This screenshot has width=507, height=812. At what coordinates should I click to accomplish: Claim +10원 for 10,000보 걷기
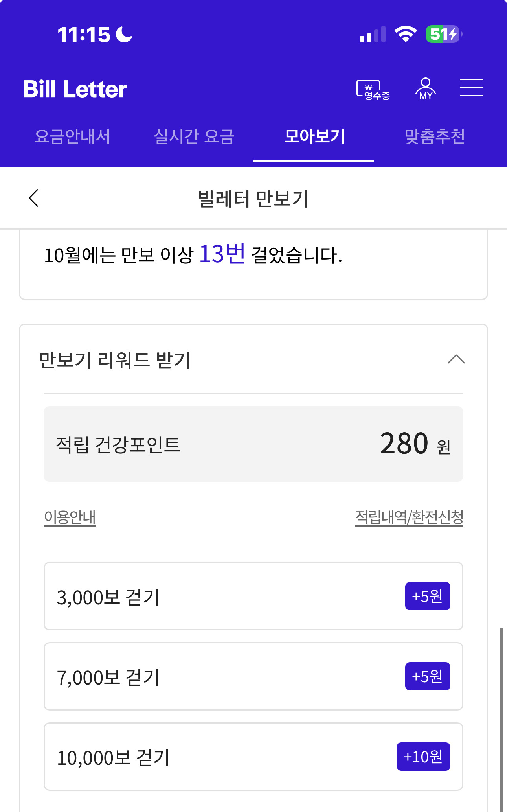click(423, 757)
